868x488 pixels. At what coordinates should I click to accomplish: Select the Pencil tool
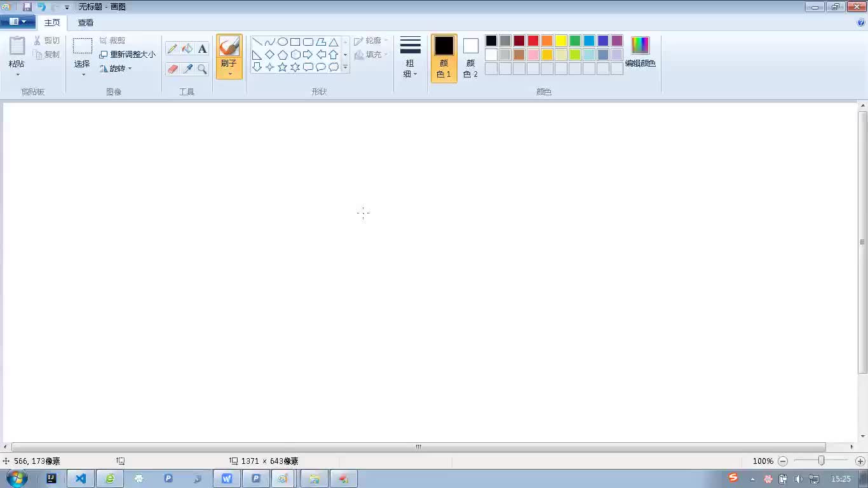pyautogui.click(x=172, y=49)
